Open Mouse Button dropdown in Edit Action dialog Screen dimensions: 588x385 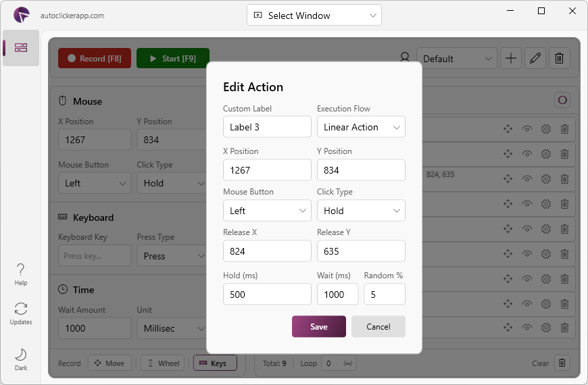coord(267,211)
